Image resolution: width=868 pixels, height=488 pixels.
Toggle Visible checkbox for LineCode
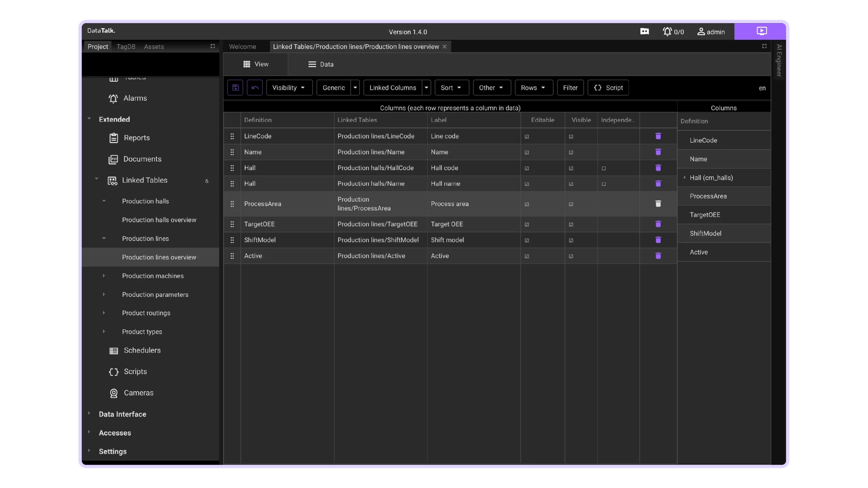point(571,137)
